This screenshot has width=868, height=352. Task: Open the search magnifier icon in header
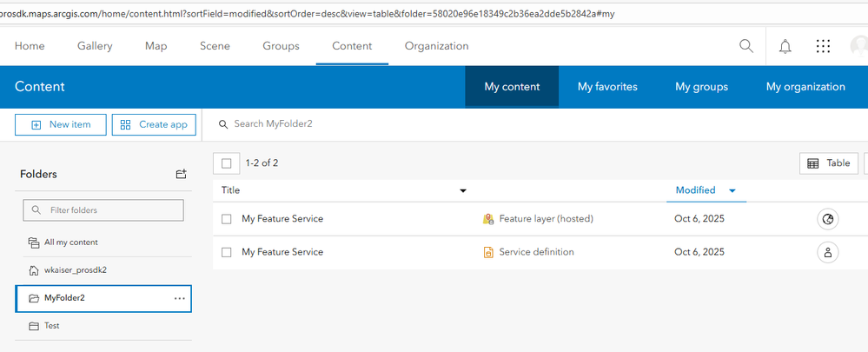point(746,46)
